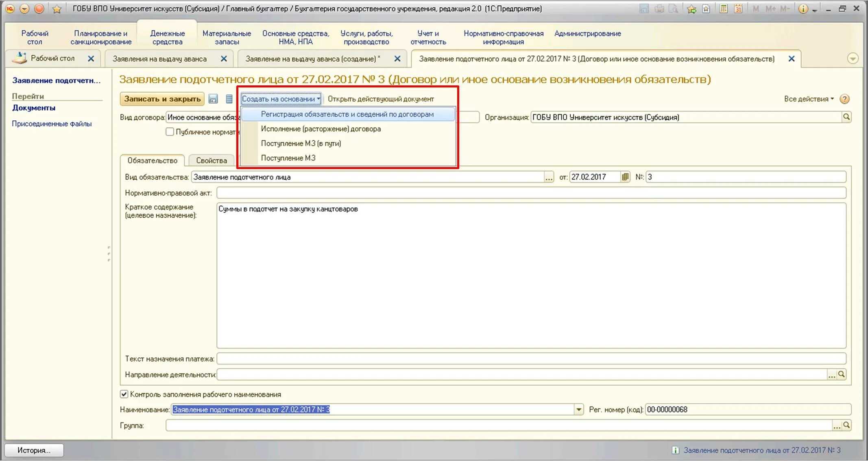Screen dimensions: 868x461
Task: Select Регистрация обязательств и сведений по договорам
Action: [x=348, y=114]
